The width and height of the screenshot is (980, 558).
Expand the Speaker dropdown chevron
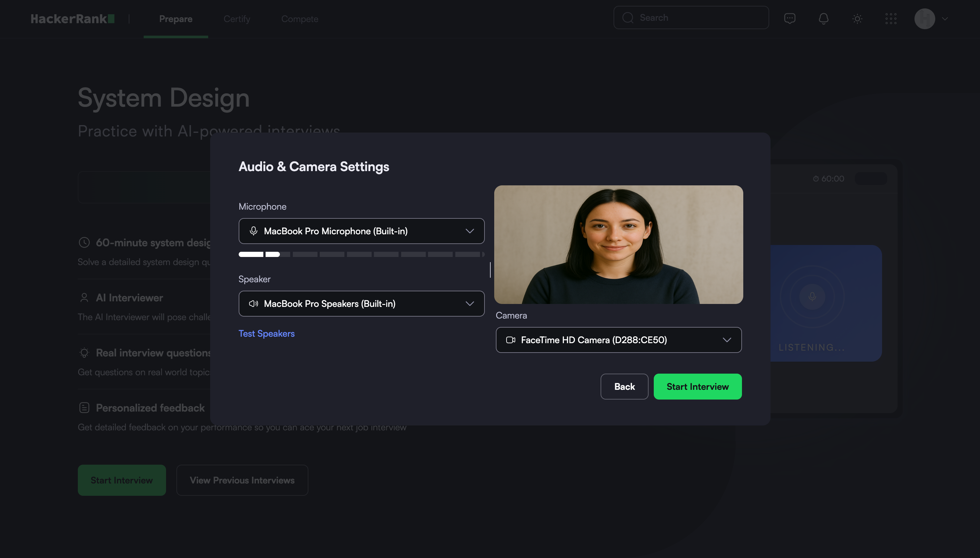tap(470, 304)
